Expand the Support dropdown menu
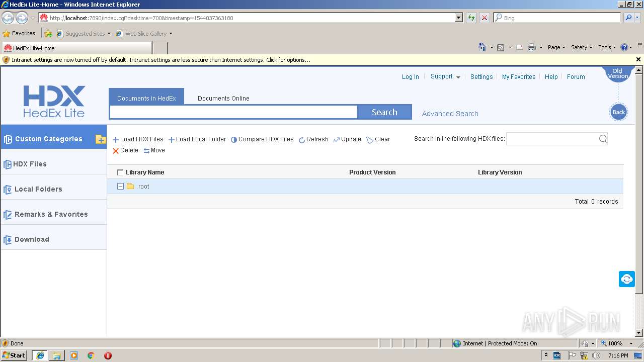 [x=445, y=76]
